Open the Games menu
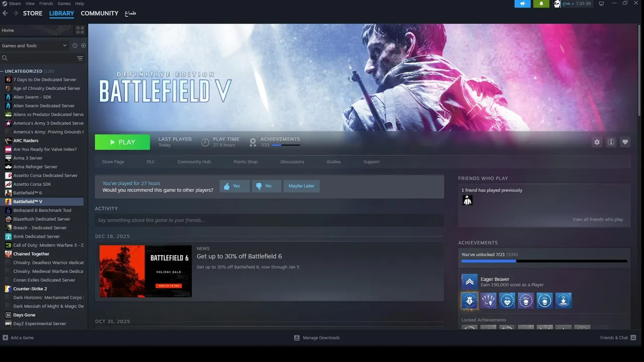Image resolution: width=644 pixels, height=362 pixels. click(x=64, y=4)
